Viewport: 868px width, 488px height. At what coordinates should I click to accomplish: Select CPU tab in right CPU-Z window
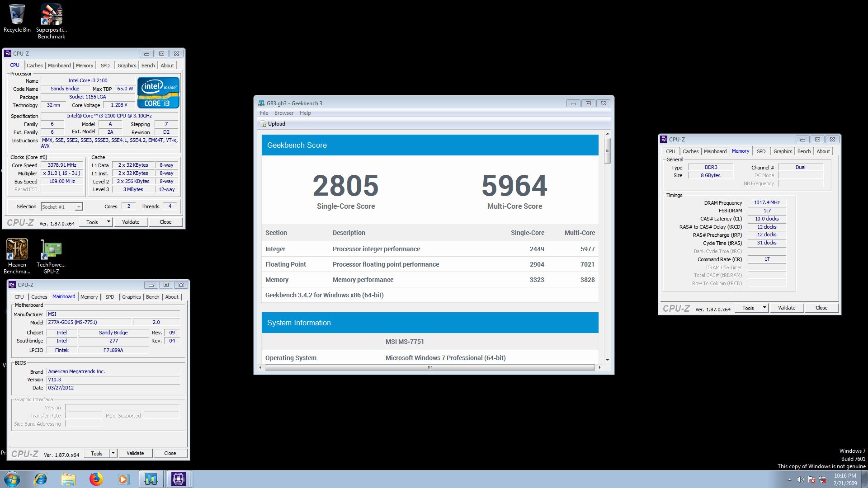click(x=671, y=151)
